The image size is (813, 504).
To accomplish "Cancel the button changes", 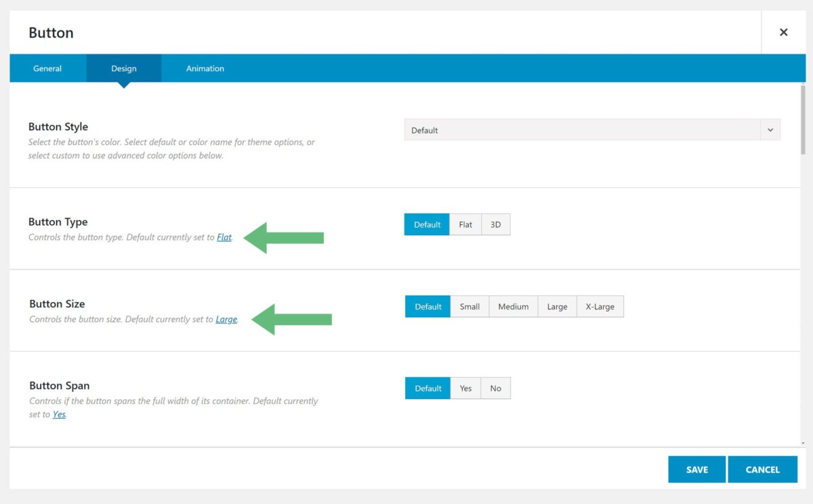I will [x=763, y=469].
